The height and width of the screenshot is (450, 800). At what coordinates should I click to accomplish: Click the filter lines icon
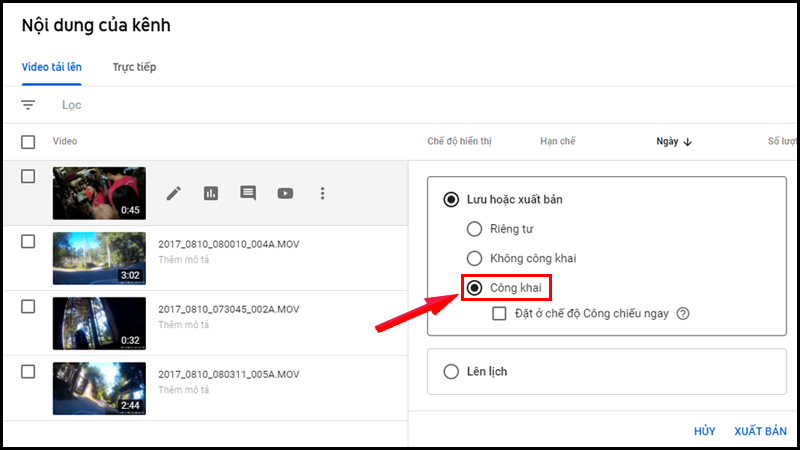coord(28,105)
